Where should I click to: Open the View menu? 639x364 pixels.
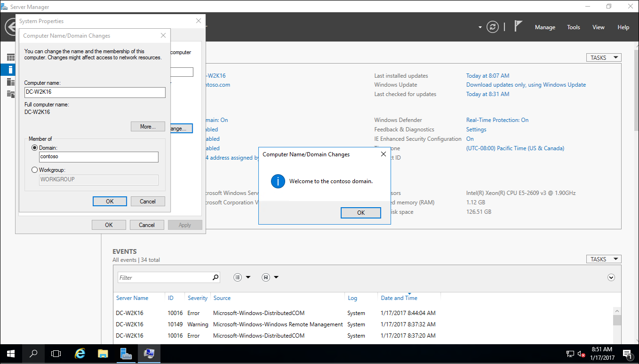pyautogui.click(x=598, y=27)
